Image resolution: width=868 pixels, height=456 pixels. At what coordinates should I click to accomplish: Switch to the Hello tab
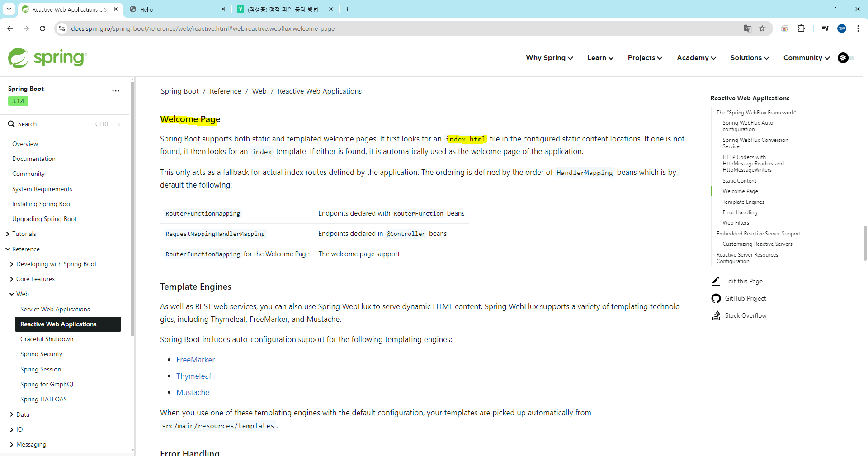coord(177,9)
